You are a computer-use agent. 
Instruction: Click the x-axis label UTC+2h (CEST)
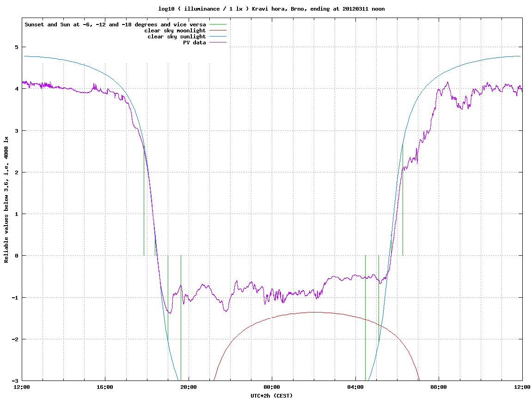[x=271, y=396]
